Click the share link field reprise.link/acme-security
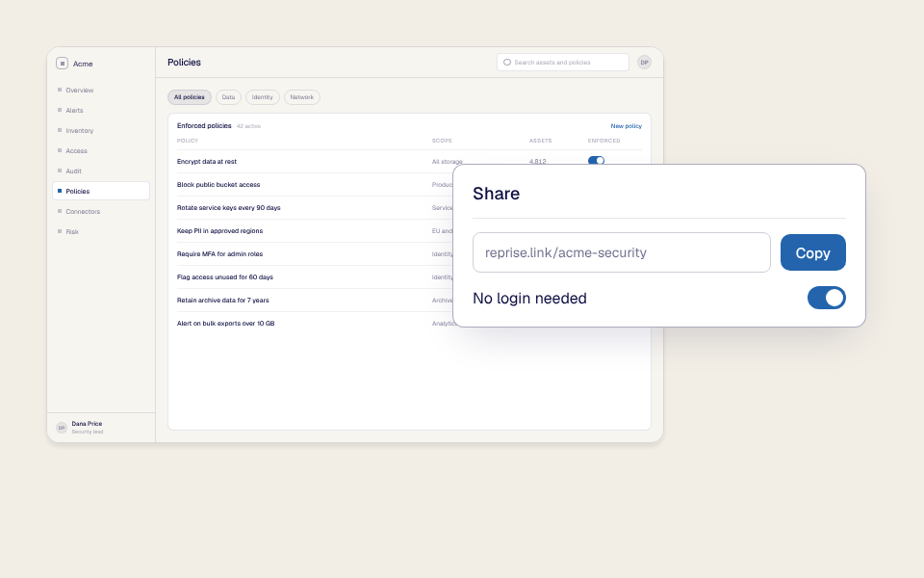The image size is (924, 578). (x=621, y=252)
